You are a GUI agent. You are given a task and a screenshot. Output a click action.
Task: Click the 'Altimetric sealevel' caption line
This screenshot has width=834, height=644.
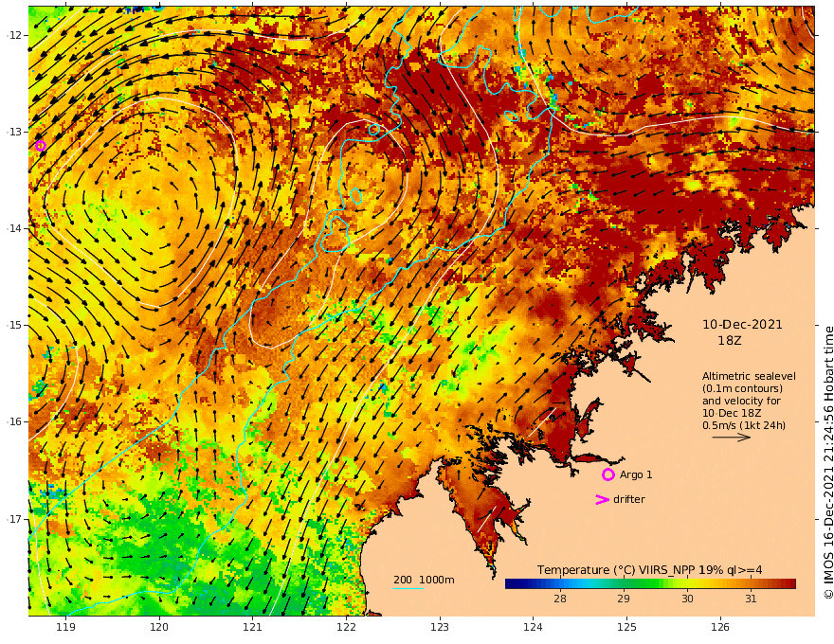click(x=749, y=376)
